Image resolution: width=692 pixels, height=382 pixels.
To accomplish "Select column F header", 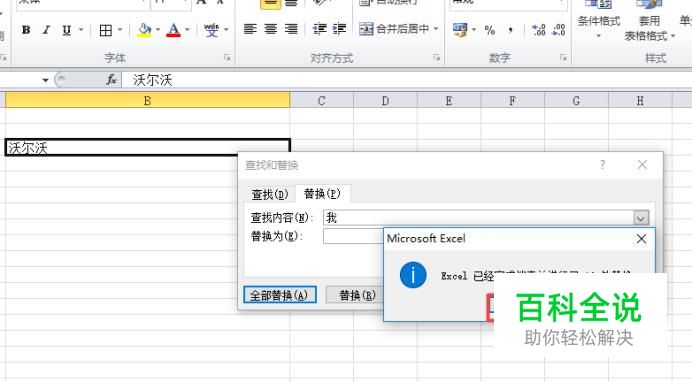I will (512, 101).
